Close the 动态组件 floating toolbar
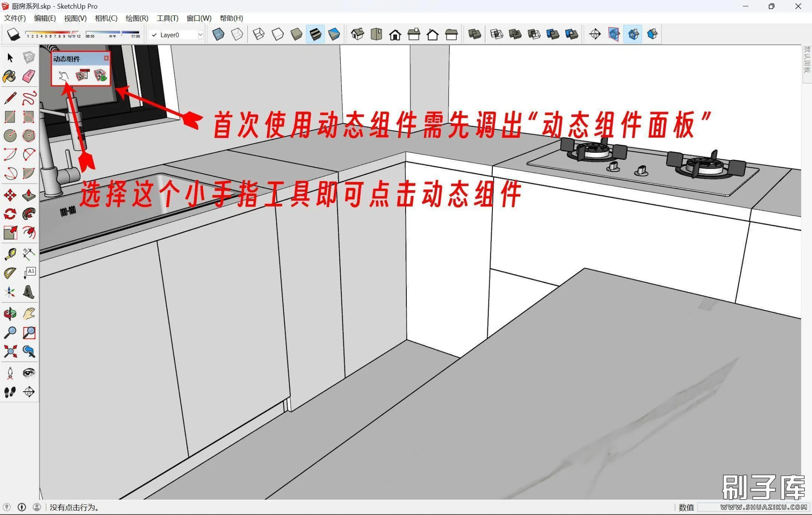812x515 pixels. [x=106, y=58]
